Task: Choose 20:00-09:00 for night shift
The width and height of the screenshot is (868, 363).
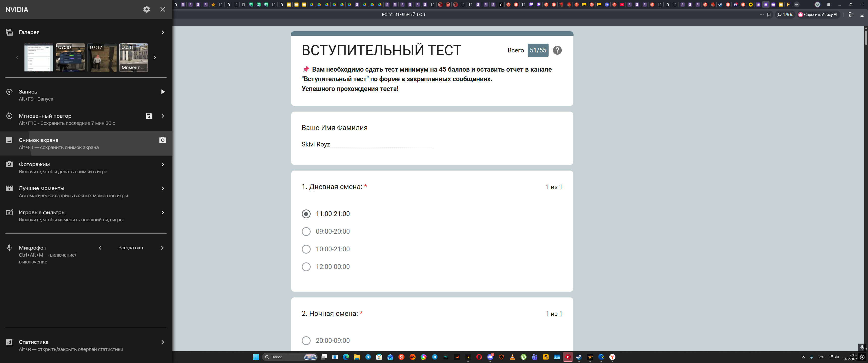Action: coord(306,341)
